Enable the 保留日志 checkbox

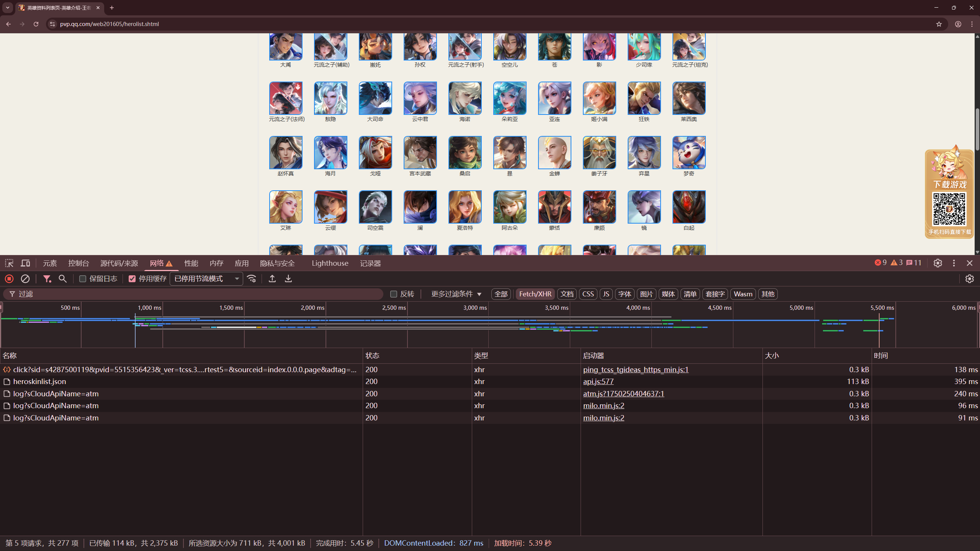pos(83,279)
